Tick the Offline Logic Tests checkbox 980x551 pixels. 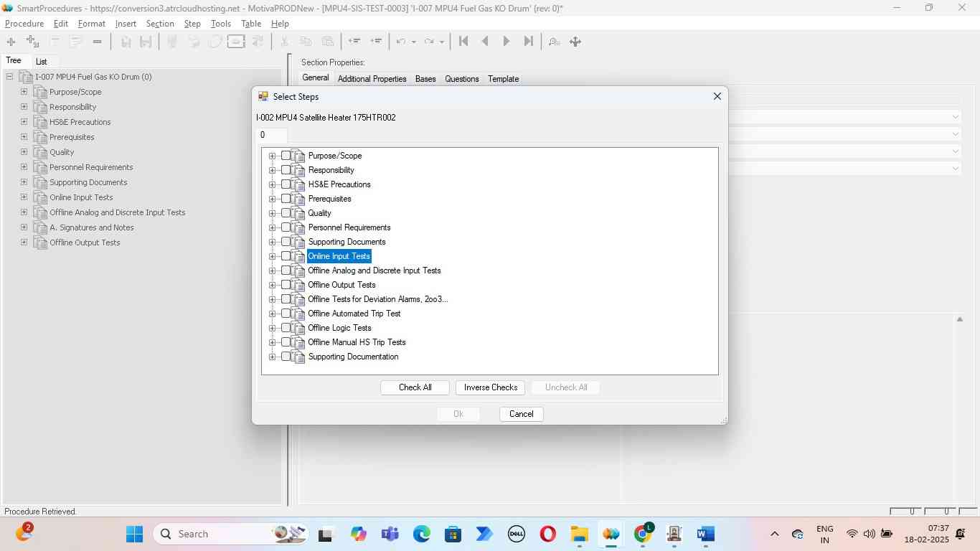click(x=286, y=328)
